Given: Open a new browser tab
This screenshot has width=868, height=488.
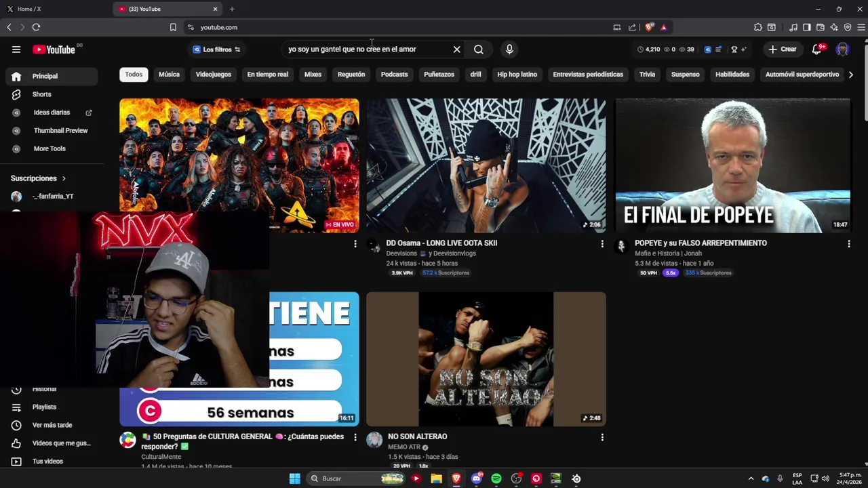Looking at the screenshot, I should tap(232, 9).
